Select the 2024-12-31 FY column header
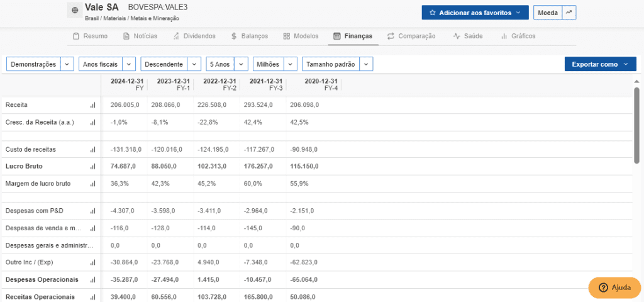This screenshot has width=644, height=302. (x=127, y=84)
